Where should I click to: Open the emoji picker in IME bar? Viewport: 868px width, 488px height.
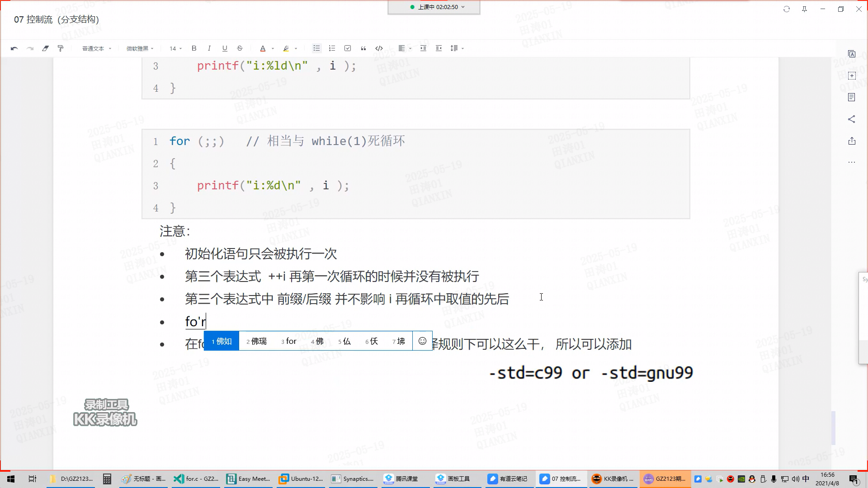point(422,341)
